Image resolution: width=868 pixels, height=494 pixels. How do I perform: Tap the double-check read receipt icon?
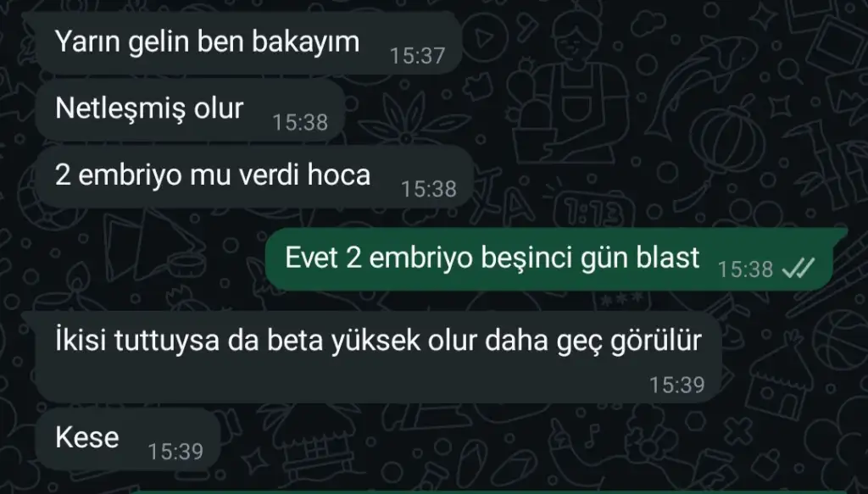pyautogui.click(x=798, y=269)
